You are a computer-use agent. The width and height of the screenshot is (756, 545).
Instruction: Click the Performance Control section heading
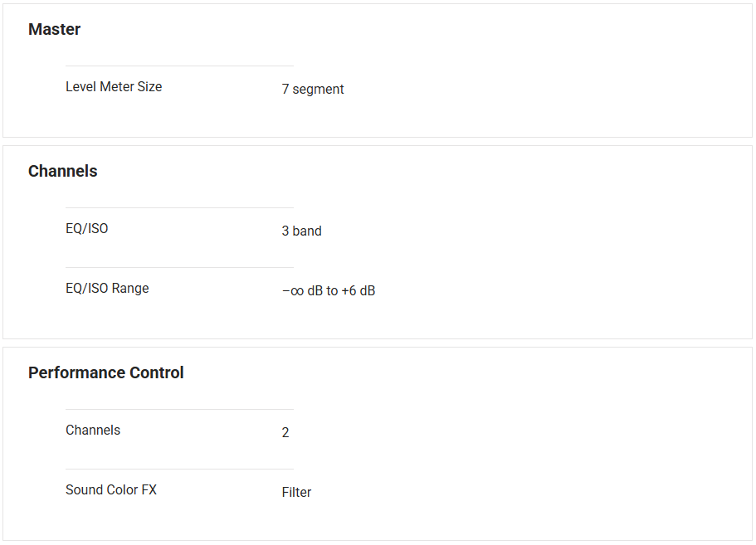pyautogui.click(x=106, y=373)
